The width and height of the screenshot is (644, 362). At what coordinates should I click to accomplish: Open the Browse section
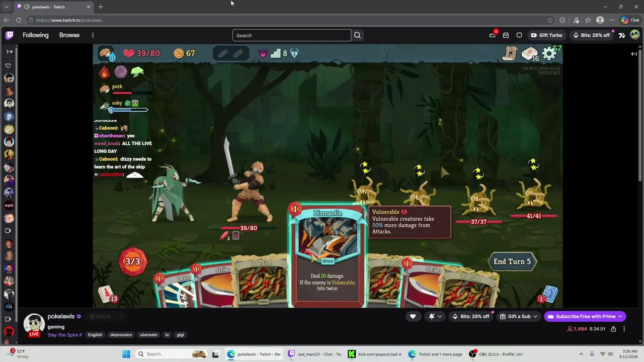click(69, 35)
